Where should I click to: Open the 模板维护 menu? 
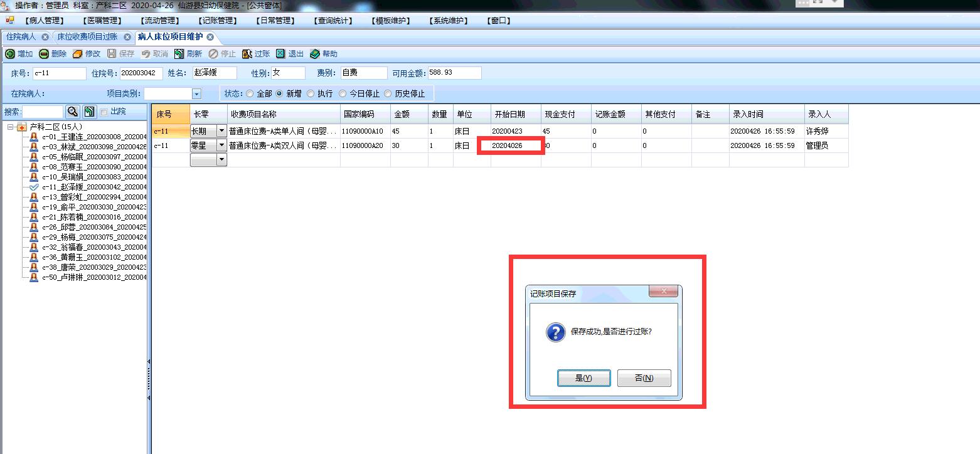coord(390,20)
